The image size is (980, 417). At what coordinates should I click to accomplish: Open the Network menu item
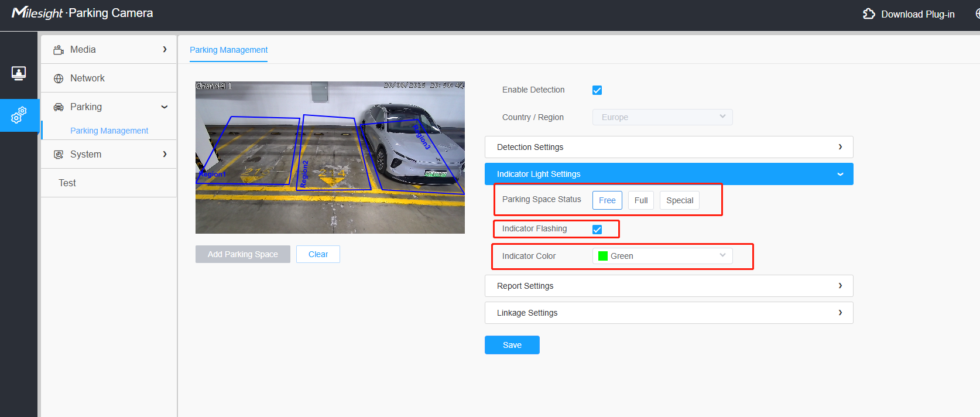click(109, 78)
